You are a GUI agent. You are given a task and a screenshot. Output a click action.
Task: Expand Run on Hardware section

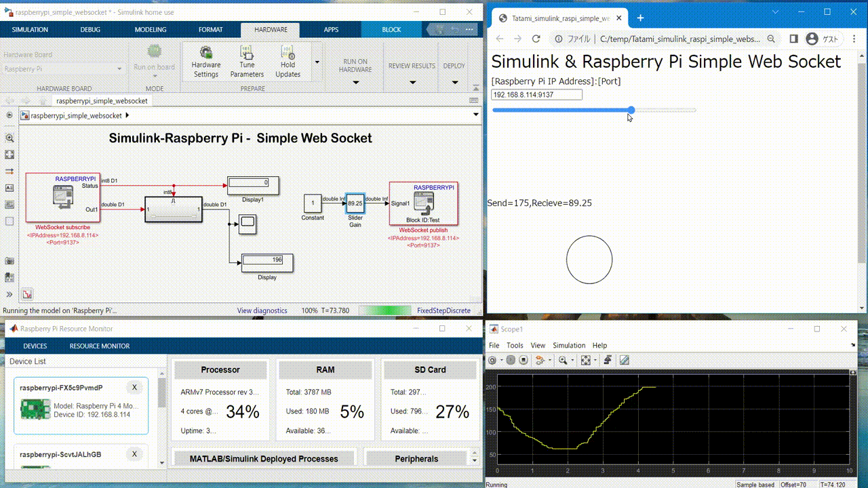[356, 83]
